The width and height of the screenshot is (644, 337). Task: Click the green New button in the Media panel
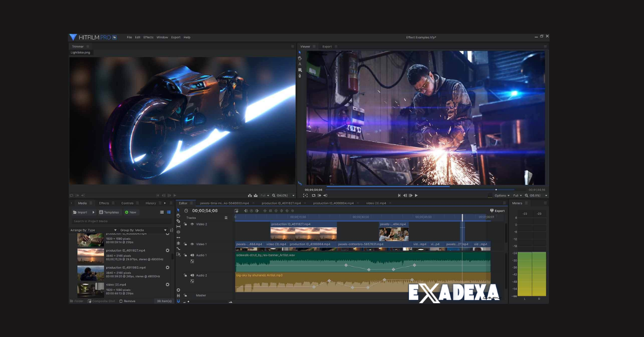[130, 213]
